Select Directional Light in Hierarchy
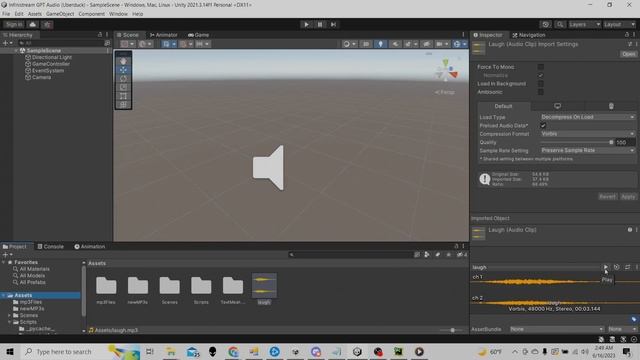 52,58
